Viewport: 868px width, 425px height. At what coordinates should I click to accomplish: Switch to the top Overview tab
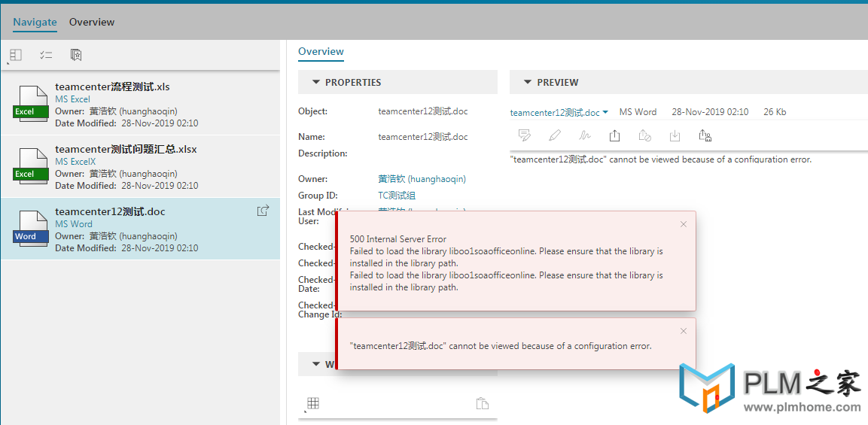point(92,22)
